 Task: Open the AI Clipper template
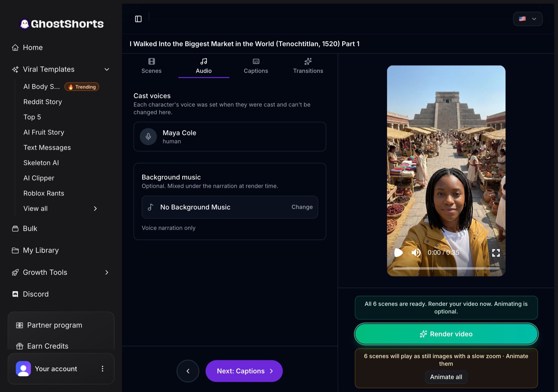(x=39, y=178)
